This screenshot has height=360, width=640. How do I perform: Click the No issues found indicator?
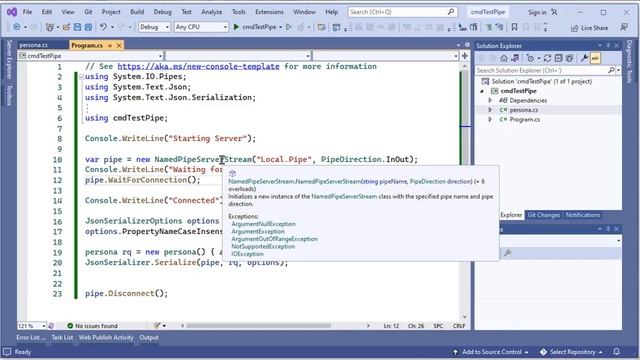[x=92, y=326]
